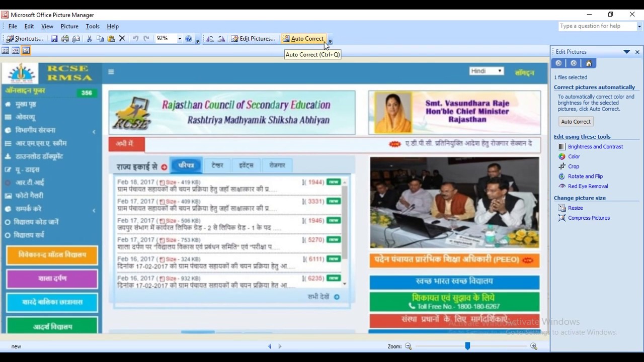Viewport: 644px width, 362px height.
Task: Click the Undo arrow icon
Action: [135, 39]
